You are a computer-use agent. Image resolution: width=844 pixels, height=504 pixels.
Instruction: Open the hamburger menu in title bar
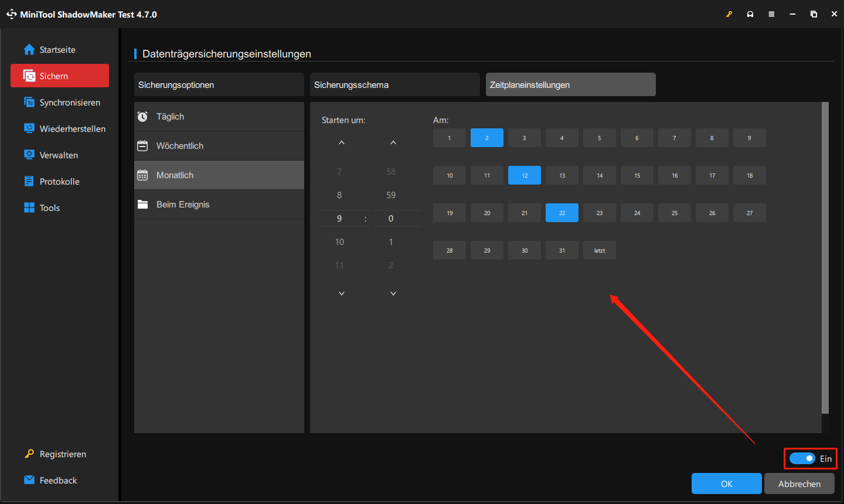(771, 14)
